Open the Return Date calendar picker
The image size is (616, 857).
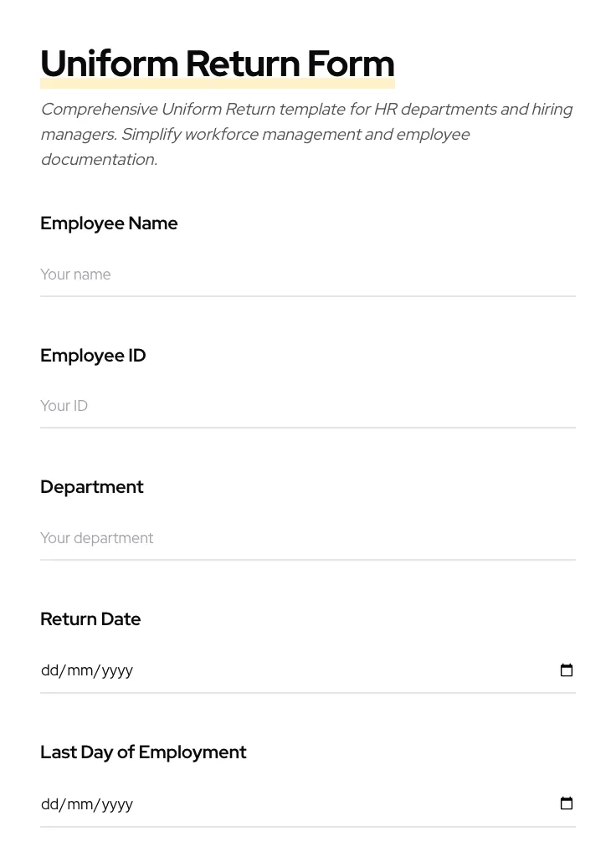(567, 670)
